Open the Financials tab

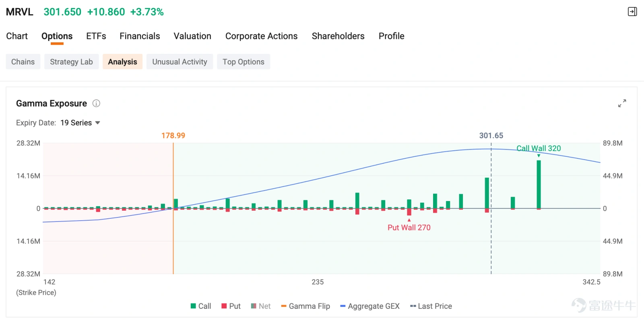[140, 36]
